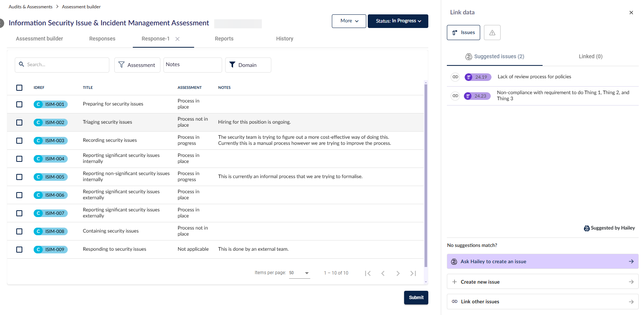Open the Audits & Assessments breadcrumb
644x315 pixels.
31,7
